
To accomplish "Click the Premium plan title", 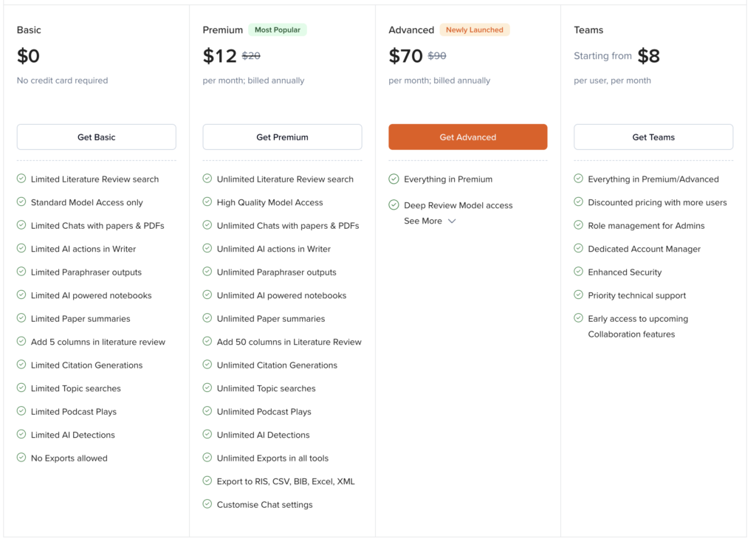I will tap(223, 30).
